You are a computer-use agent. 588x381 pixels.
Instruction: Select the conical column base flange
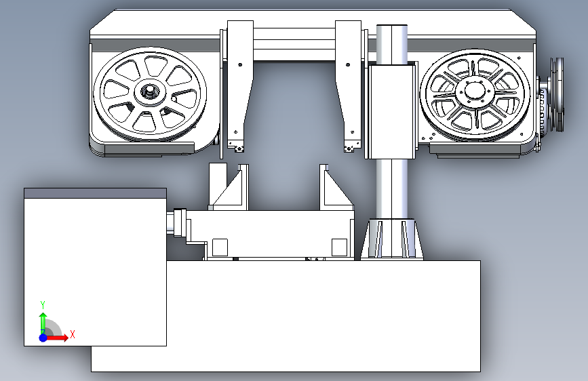pos(392,239)
